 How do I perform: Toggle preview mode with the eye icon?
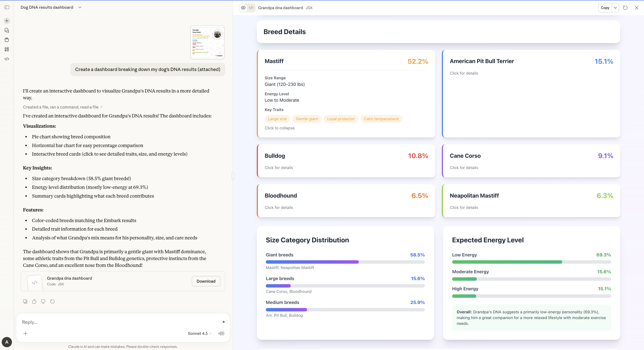pos(243,8)
